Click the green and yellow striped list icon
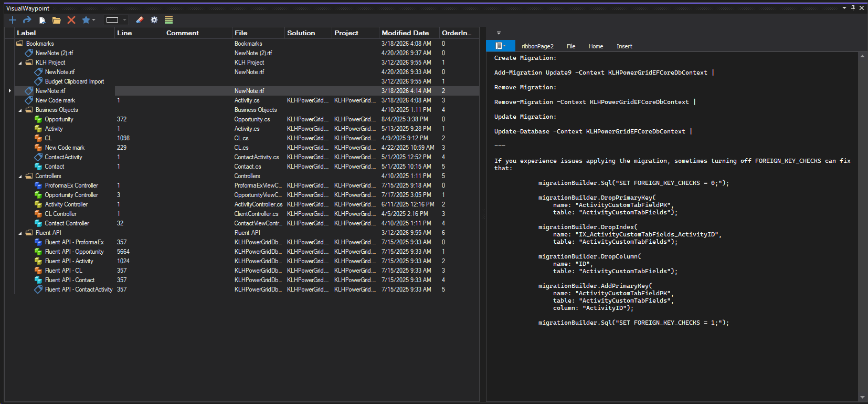Viewport: 868px width, 404px height. [x=168, y=20]
